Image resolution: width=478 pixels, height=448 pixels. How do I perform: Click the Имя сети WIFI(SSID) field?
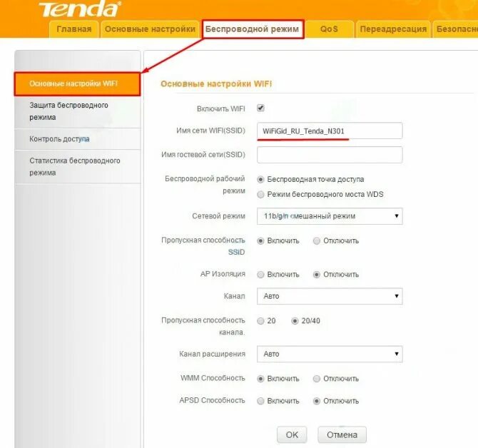tap(330, 131)
